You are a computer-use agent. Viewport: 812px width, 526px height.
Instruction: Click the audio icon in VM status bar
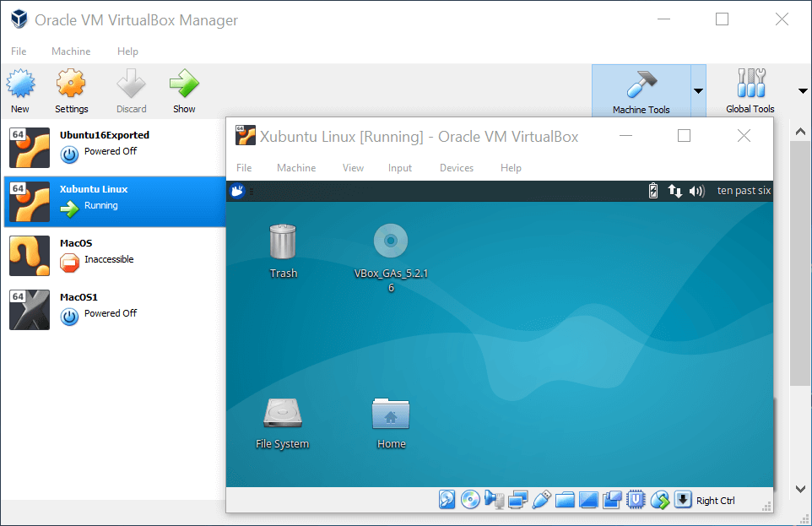494,500
